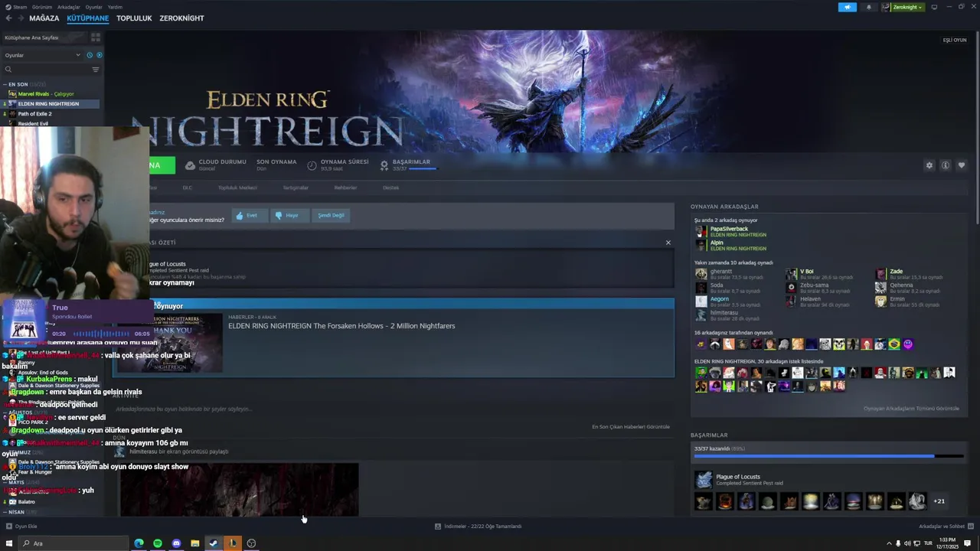Open game settings gear icon
Viewport: 980px width, 551px height.
point(929,165)
